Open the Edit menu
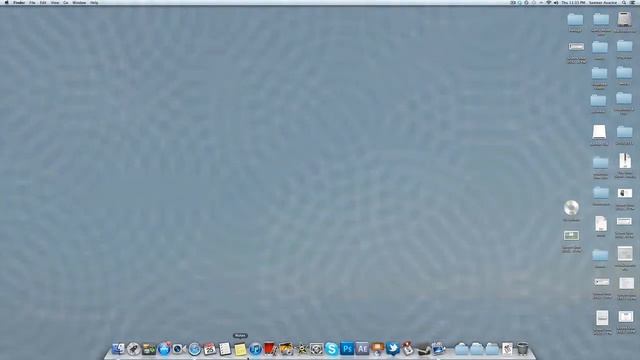Viewport: 640px width, 360px height. coord(43,2)
